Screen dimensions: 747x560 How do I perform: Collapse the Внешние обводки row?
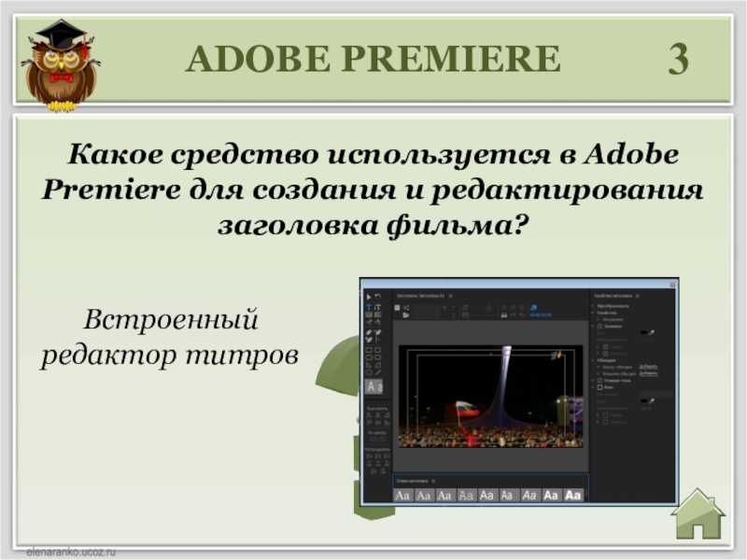coord(598,373)
